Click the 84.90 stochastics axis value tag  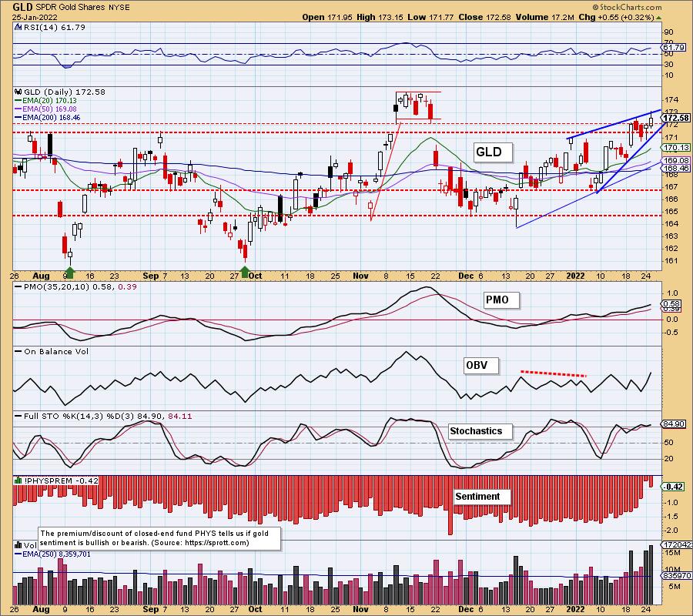click(674, 424)
